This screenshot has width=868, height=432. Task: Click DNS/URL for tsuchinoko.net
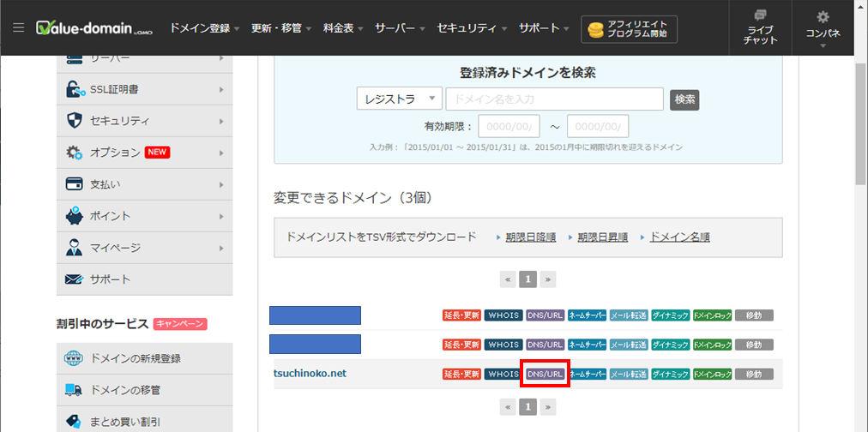click(546, 375)
